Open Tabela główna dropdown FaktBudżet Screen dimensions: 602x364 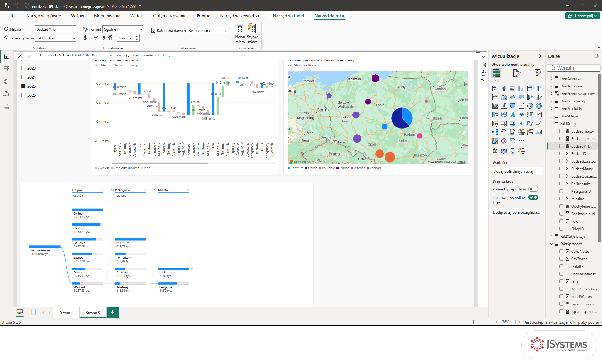point(55,38)
